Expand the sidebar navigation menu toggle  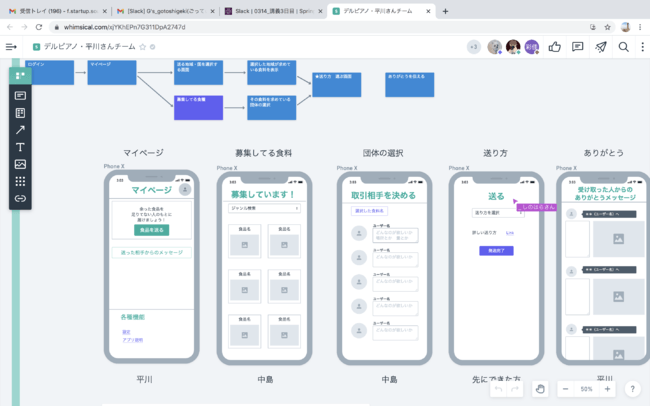point(11,47)
